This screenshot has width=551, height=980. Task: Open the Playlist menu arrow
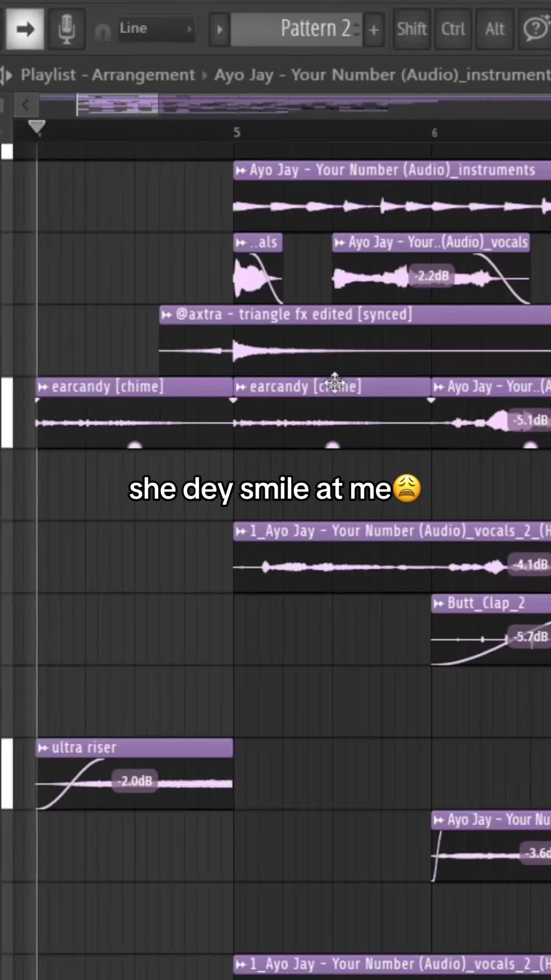pos(6,75)
